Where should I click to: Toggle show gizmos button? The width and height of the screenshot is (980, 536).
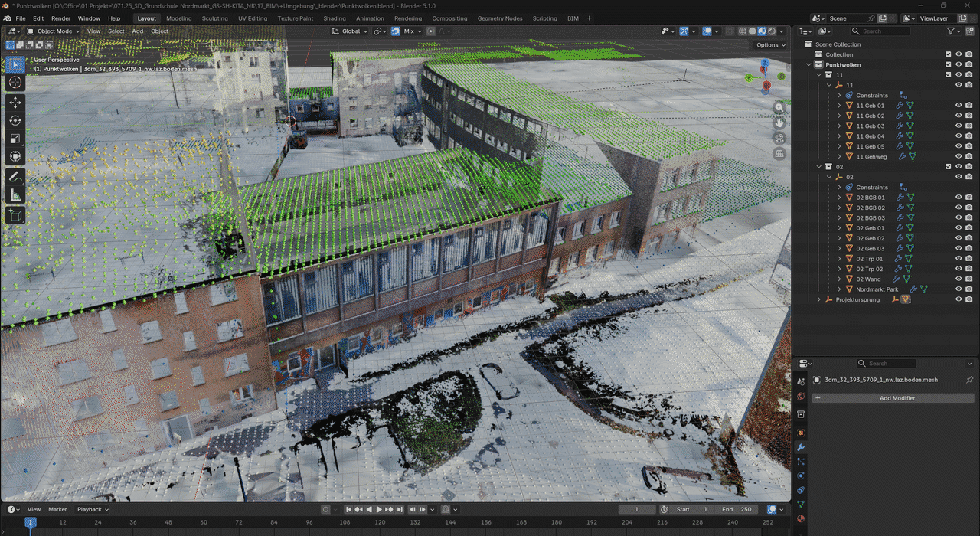click(684, 31)
